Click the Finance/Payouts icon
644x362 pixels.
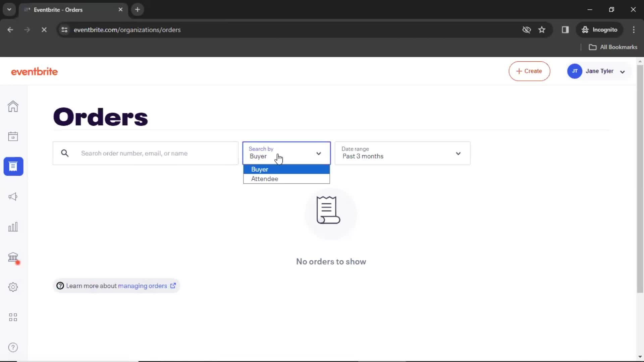click(13, 257)
